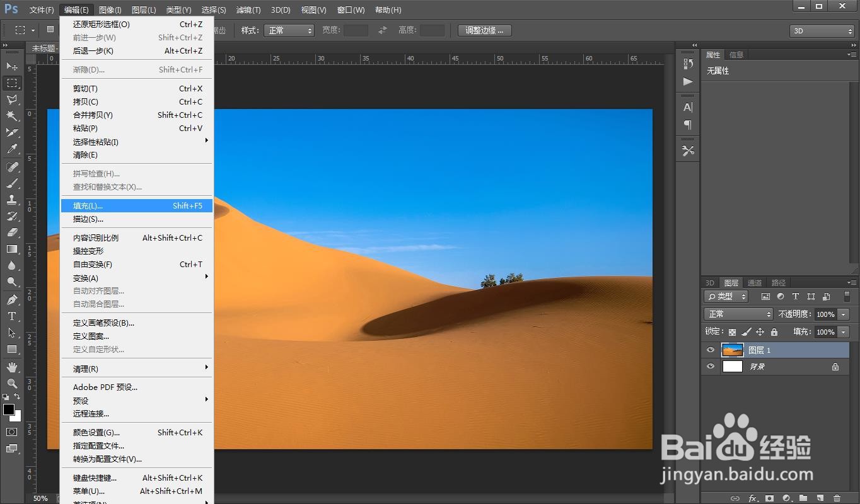Open layer blend mode 正常 dropdown

point(738,314)
